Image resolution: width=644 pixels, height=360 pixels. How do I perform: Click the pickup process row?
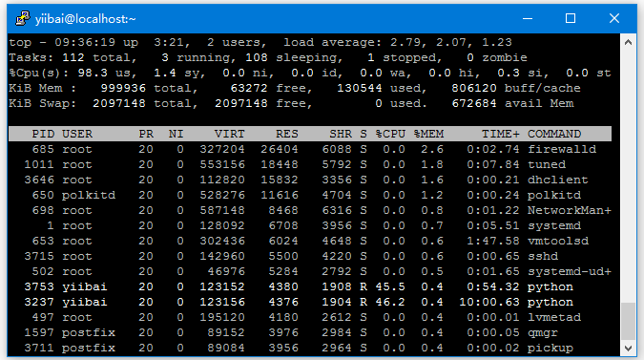tap(310, 349)
